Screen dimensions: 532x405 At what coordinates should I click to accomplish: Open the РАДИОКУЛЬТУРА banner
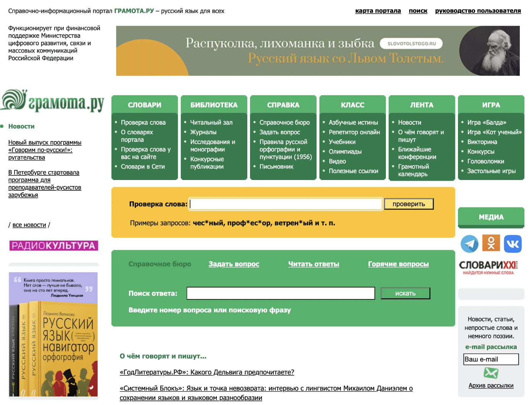coord(54,246)
